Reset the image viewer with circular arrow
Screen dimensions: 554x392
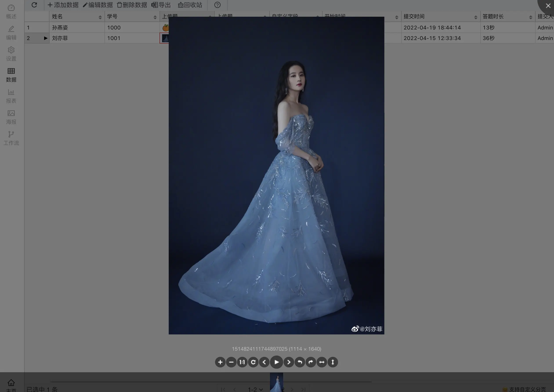click(253, 362)
